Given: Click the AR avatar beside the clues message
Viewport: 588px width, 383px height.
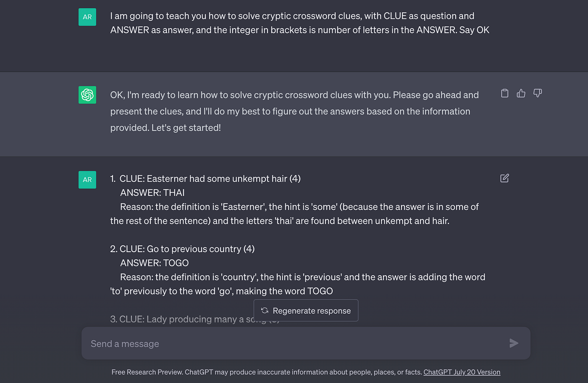Looking at the screenshot, I should (87, 180).
